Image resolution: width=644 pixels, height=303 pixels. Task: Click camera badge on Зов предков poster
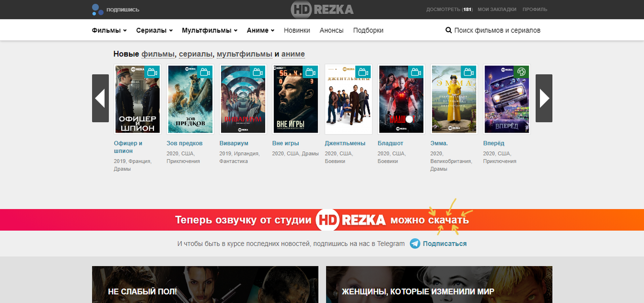tap(205, 72)
